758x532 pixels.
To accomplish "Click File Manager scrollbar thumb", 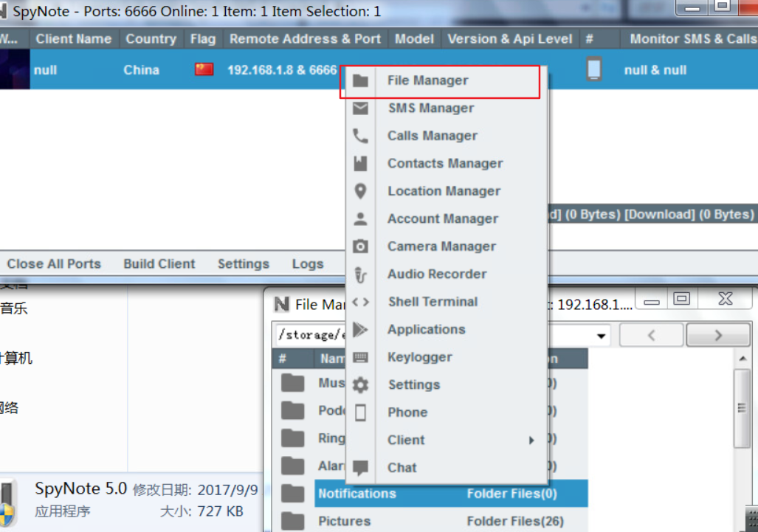I will click(x=742, y=408).
